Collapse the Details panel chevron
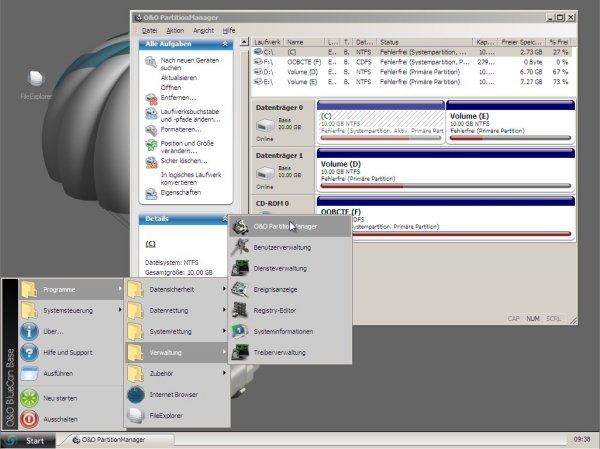Screen dimensions: 600x449 pos(225,219)
